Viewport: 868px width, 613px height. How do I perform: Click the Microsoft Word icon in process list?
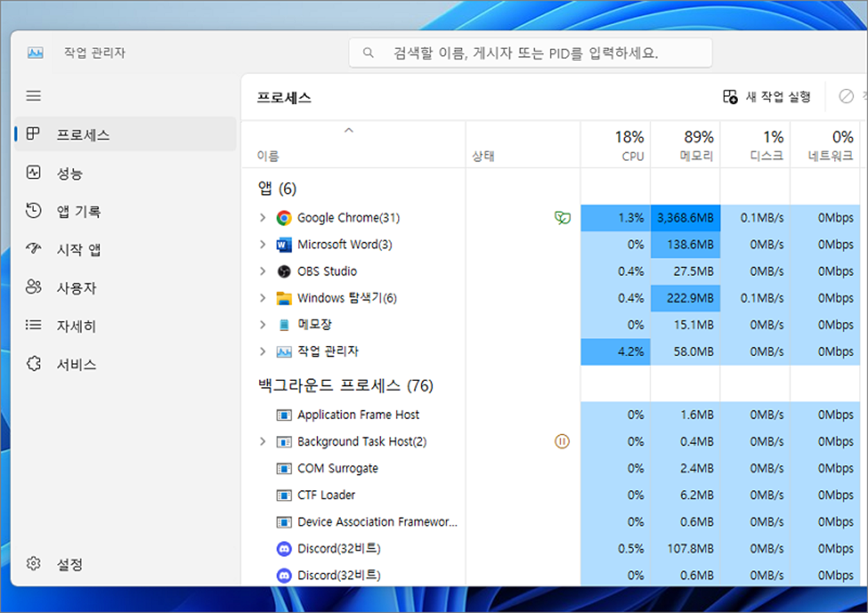coord(284,244)
